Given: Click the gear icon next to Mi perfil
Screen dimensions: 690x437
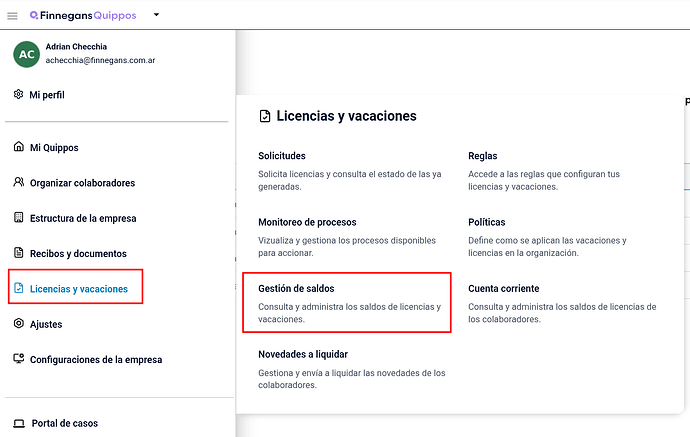Looking at the screenshot, I should [x=18, y=94].
